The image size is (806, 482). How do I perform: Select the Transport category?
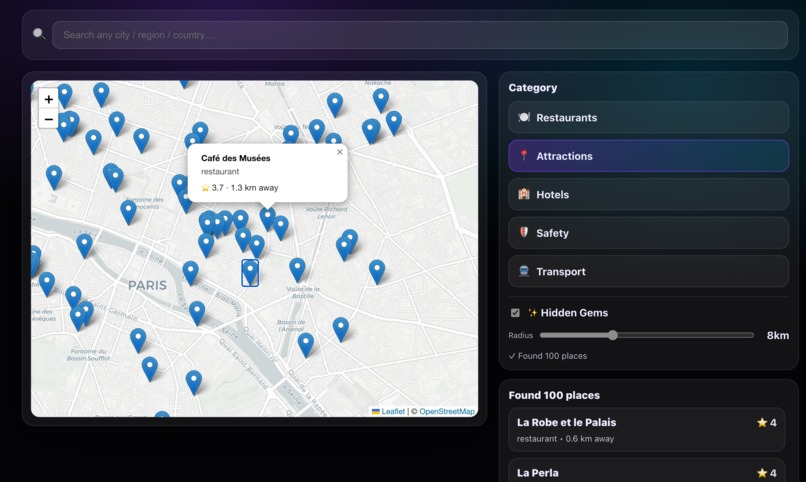coord(648,272)
